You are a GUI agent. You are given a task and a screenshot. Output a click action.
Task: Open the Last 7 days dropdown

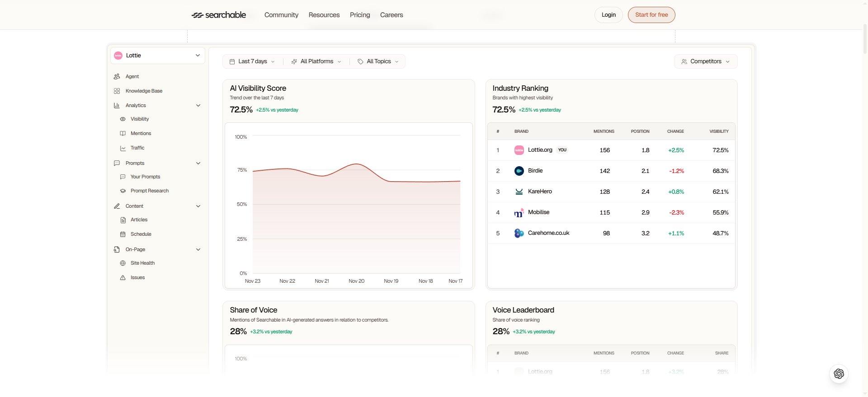252,61
